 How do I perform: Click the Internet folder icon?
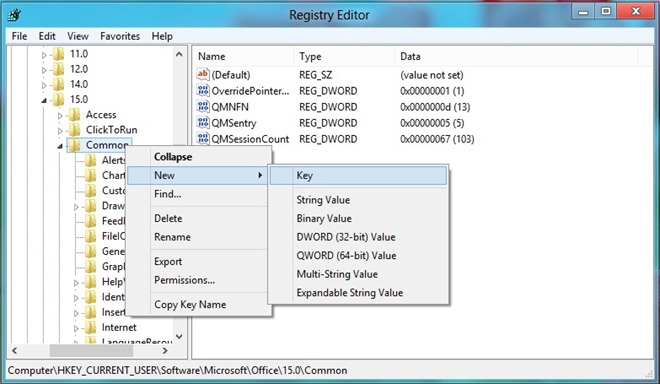[90, 327]
